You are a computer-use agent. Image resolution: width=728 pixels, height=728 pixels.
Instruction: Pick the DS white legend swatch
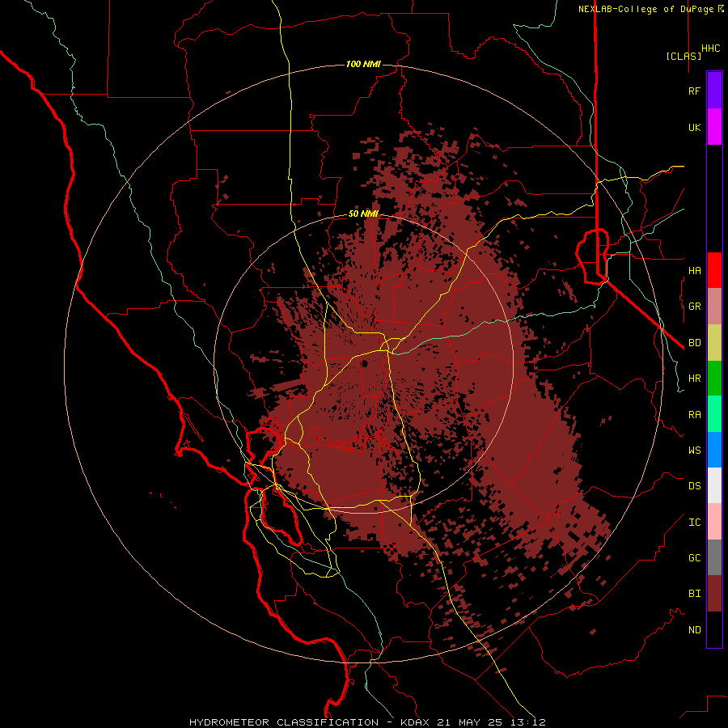(714, 485)
